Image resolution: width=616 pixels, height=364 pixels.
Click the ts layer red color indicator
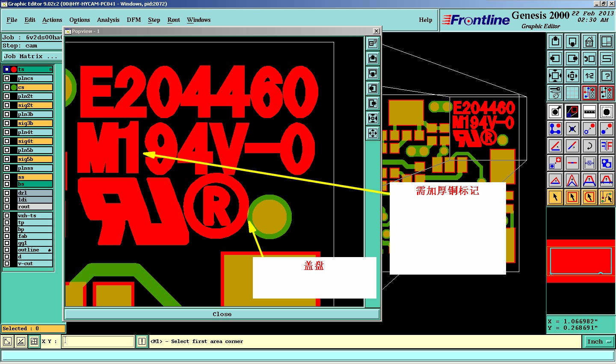[14, 69]
